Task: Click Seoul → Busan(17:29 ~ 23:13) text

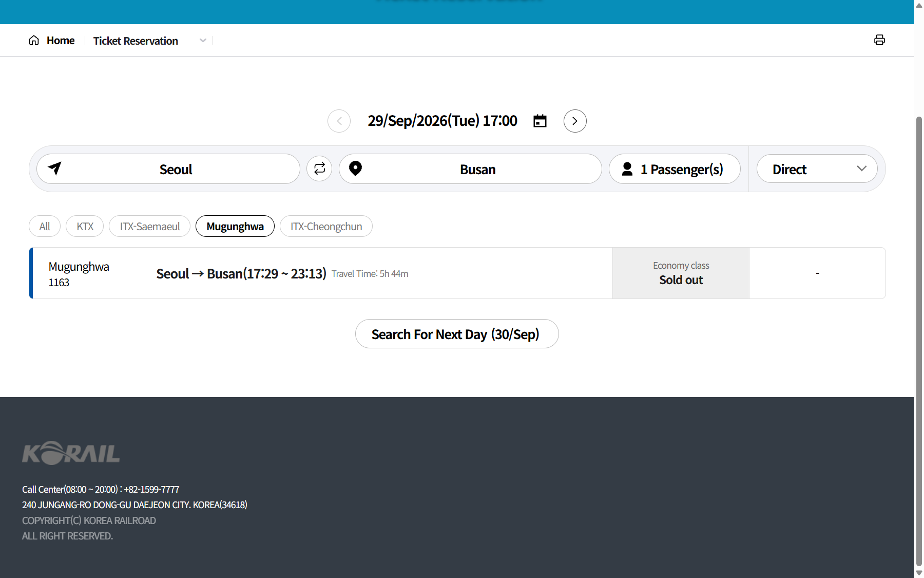Action: [x=241, y=274]
